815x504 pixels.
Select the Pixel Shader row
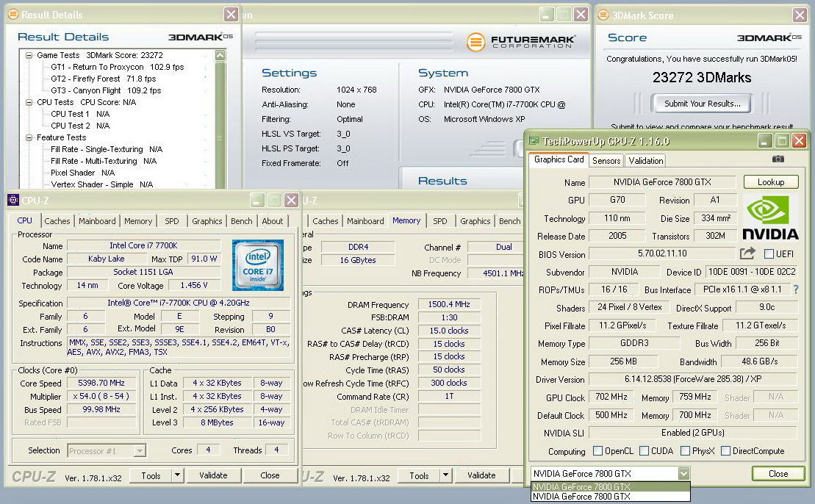point(82,173)
